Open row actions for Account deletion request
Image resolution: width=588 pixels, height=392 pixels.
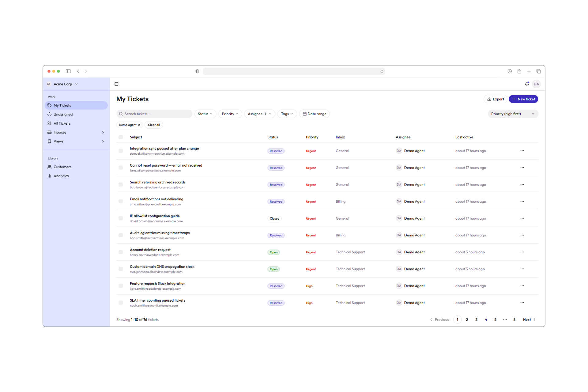522,252
